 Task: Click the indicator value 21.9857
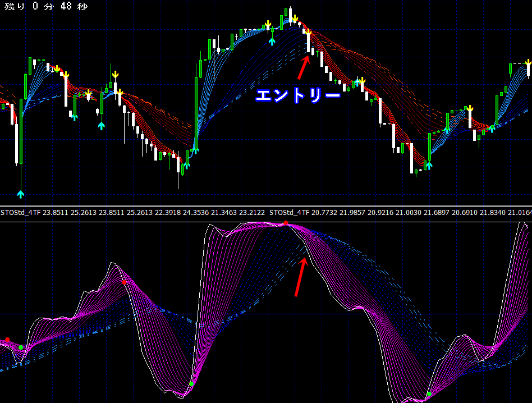pos(352,213)
